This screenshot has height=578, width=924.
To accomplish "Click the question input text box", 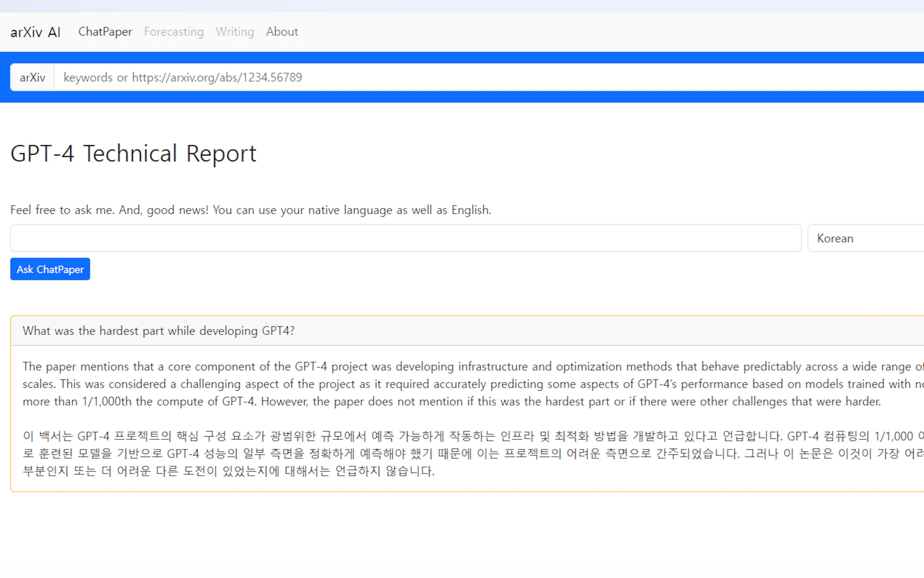I will (405, 238).
